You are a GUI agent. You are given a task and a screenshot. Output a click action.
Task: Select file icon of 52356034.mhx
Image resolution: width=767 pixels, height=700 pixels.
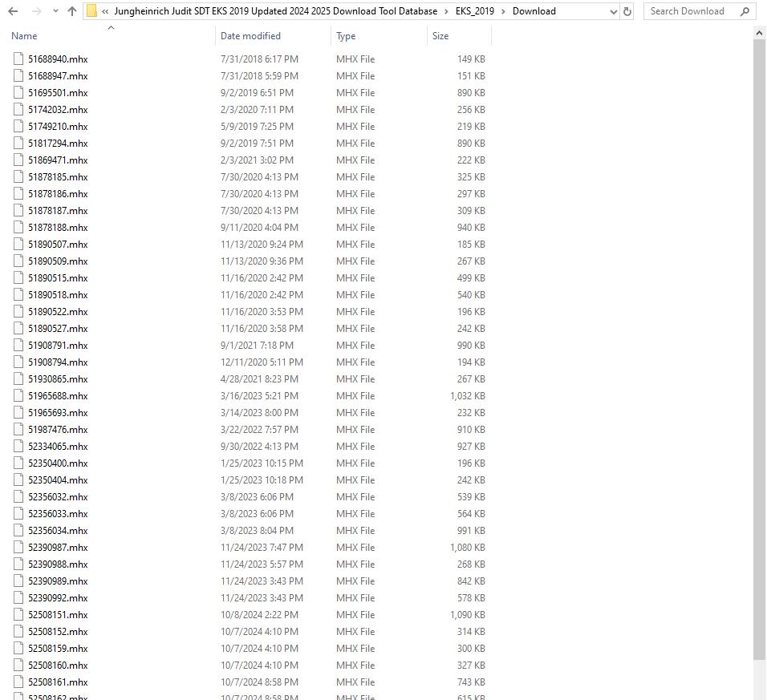pos(18,530)
